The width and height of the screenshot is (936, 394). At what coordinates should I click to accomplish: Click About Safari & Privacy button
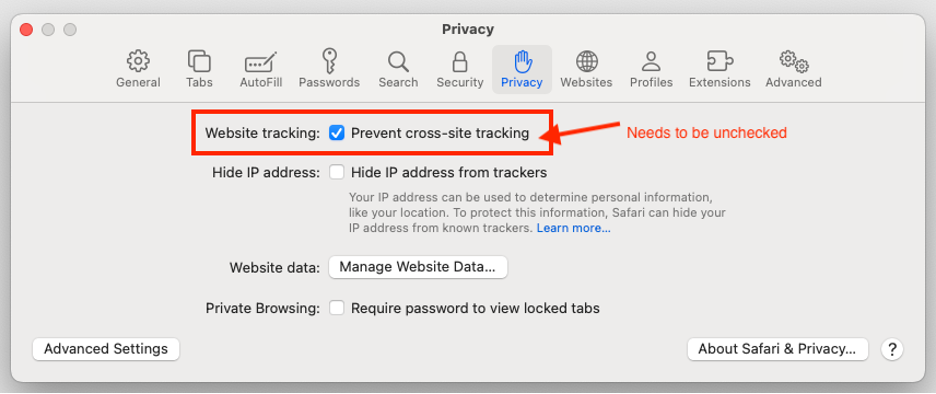pos(778,349)
